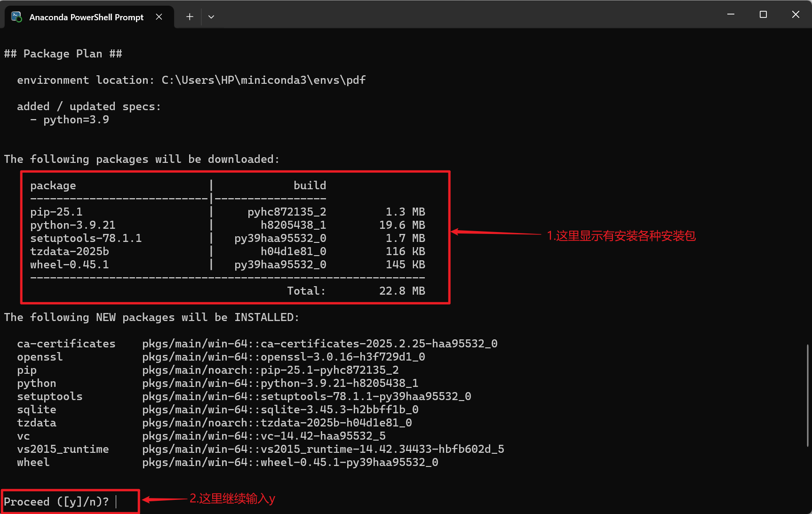812x514 pixels.
Task: Close the terminal window
Action: click(x=796, y=15)
